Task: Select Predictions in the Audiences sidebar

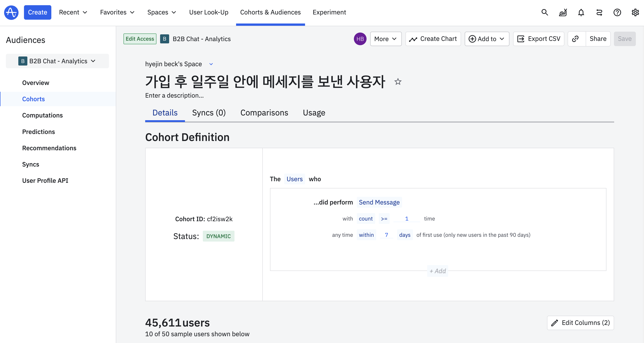Action: (38, 132)
